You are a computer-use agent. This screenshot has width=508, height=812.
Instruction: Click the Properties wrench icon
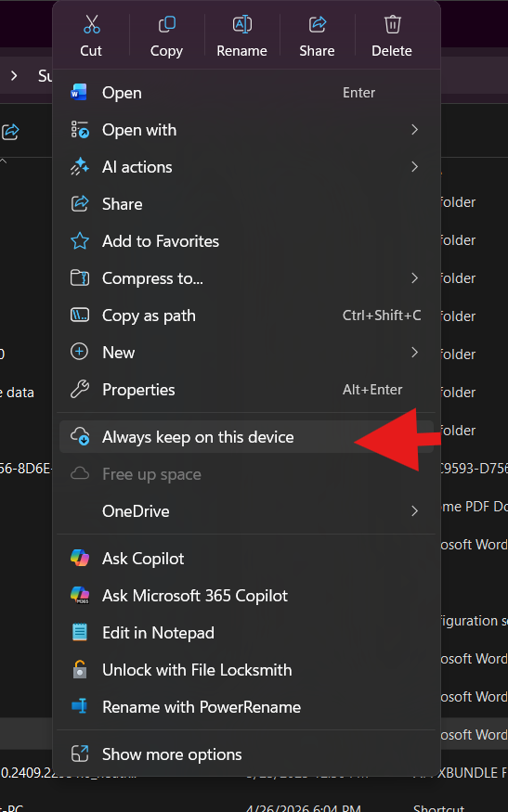pos(79,390)
